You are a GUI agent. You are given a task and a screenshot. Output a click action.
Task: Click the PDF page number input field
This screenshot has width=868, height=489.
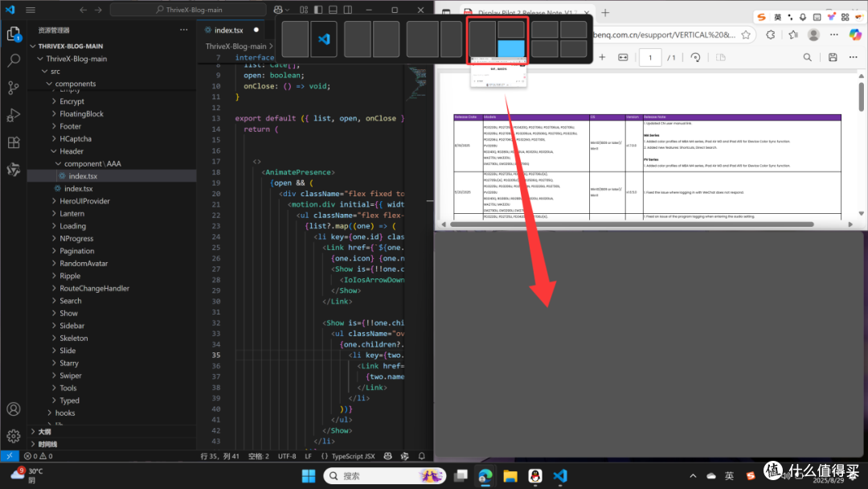coord(650,57)
